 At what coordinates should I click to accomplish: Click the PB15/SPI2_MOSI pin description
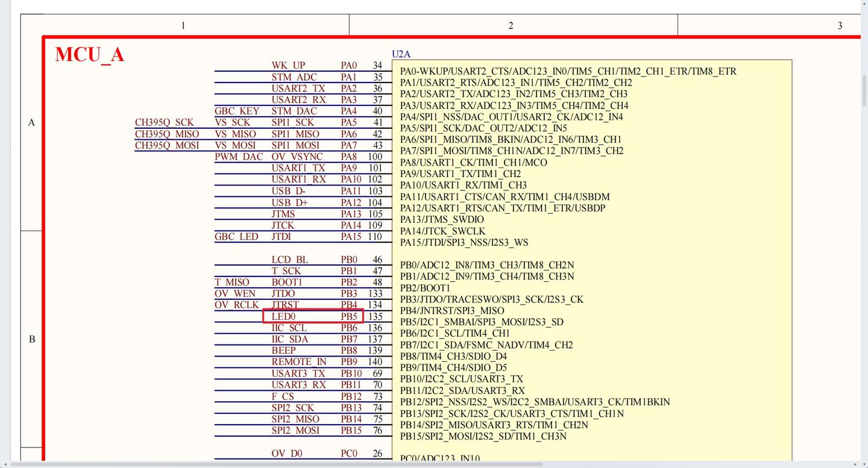click(483, 436)
